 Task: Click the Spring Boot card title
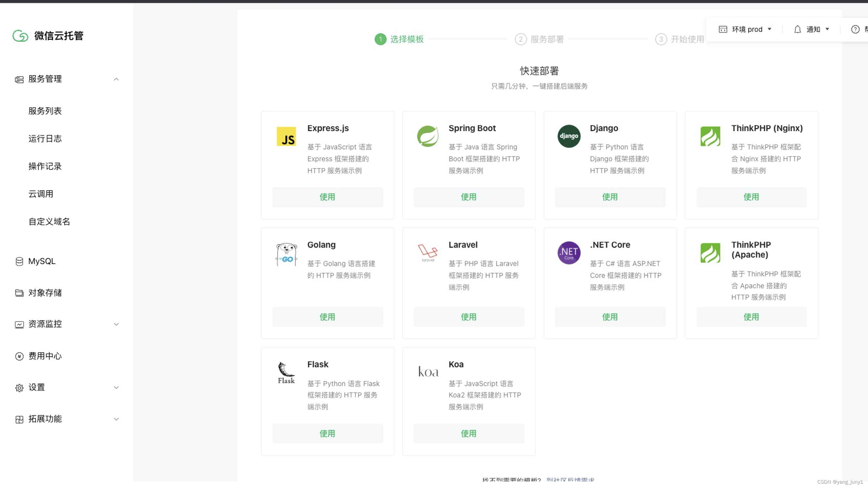[472, 128]
